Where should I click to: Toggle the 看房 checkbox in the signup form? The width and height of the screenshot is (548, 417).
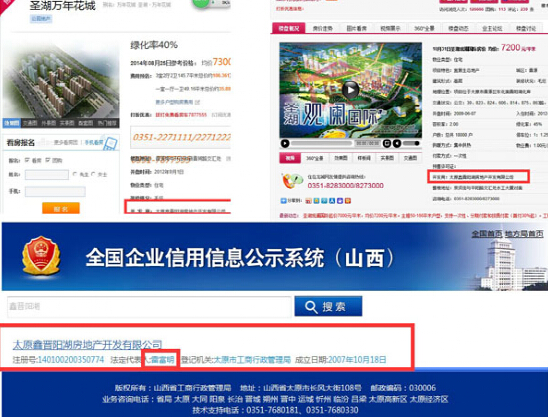tap(27, 160)
